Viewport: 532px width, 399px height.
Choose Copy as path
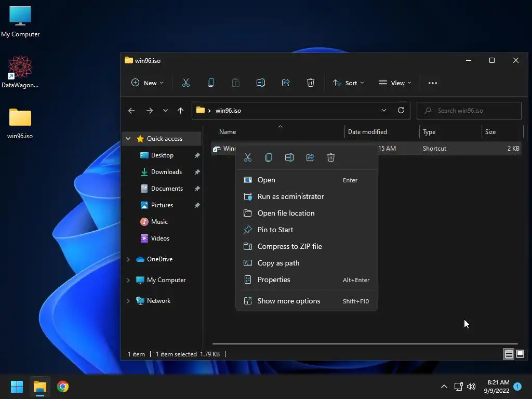(x=307, y=263)
